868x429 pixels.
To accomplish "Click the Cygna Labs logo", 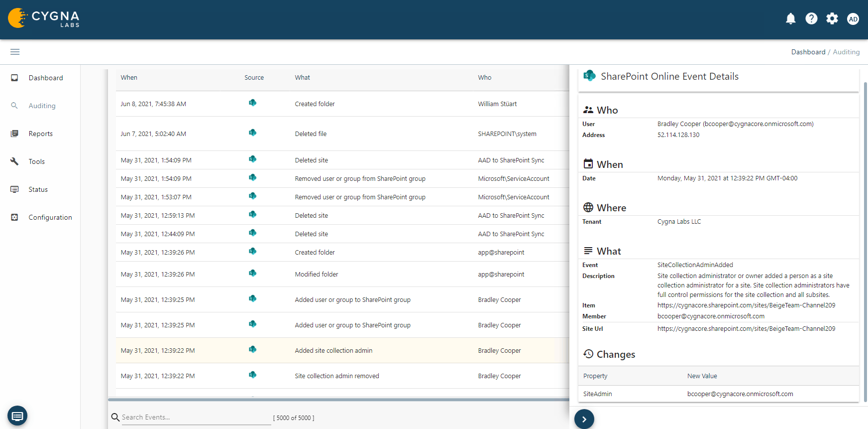I will point(44,18).
